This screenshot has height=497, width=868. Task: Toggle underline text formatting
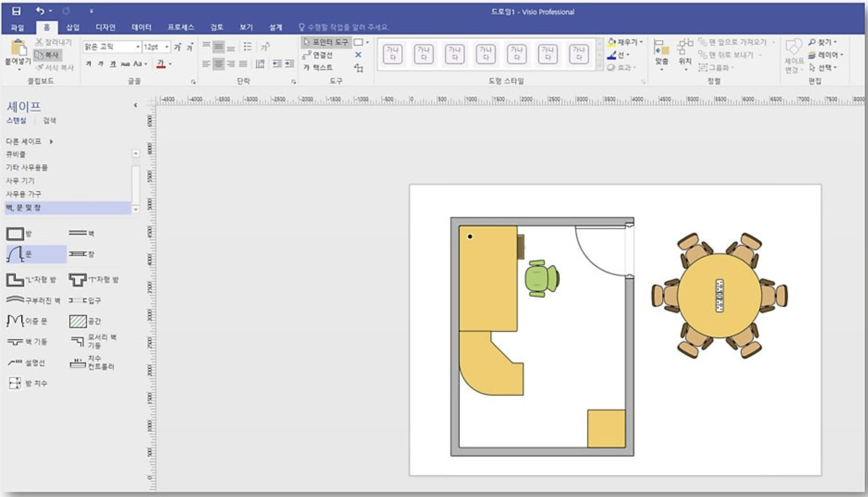pyautogui.click(x=113, y=64)
